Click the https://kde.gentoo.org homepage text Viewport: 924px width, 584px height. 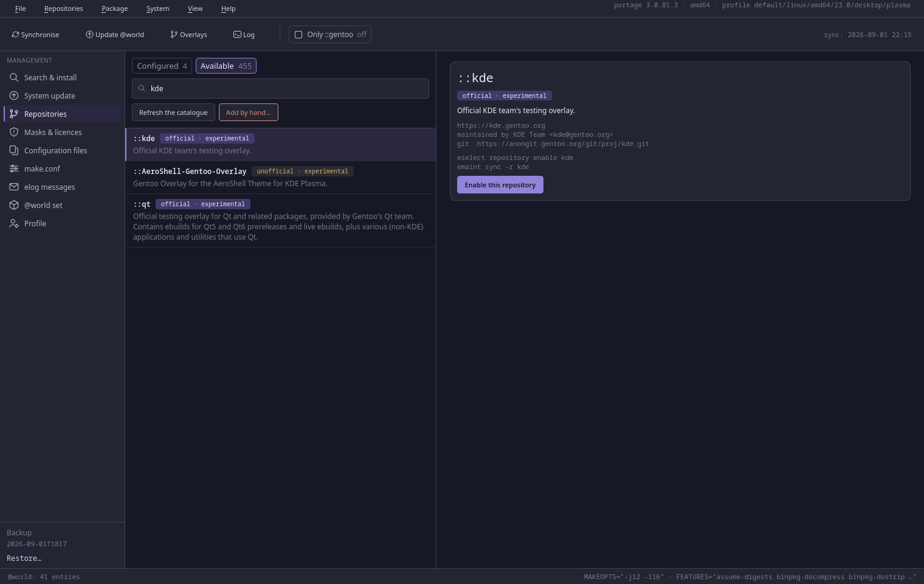[501, 126]
